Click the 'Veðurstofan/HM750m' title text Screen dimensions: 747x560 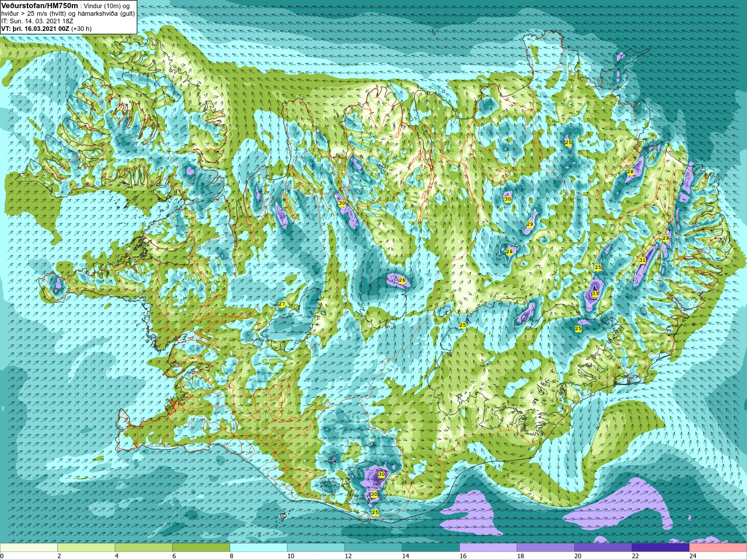point(40,5)
